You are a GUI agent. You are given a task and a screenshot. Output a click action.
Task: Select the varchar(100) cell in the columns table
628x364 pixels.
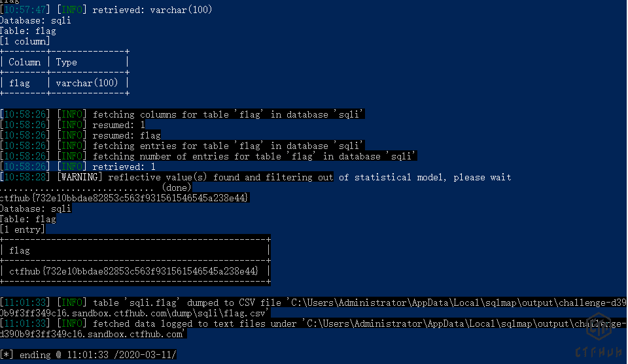[87, 83]
